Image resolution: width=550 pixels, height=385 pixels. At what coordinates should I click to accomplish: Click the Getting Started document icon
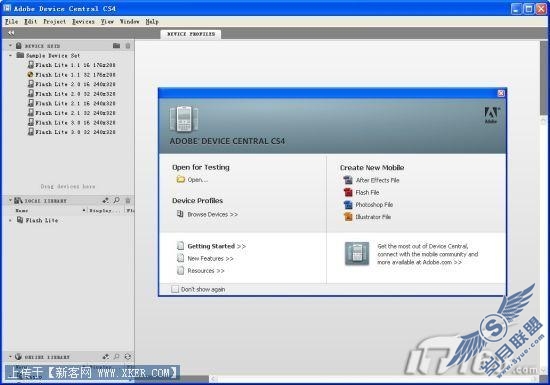coord(180,246)
